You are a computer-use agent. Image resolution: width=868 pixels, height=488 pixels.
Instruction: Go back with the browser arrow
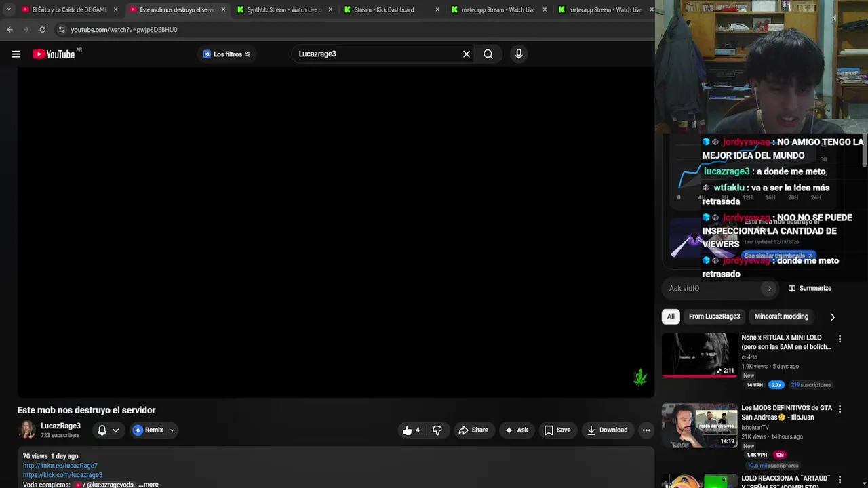9,30
